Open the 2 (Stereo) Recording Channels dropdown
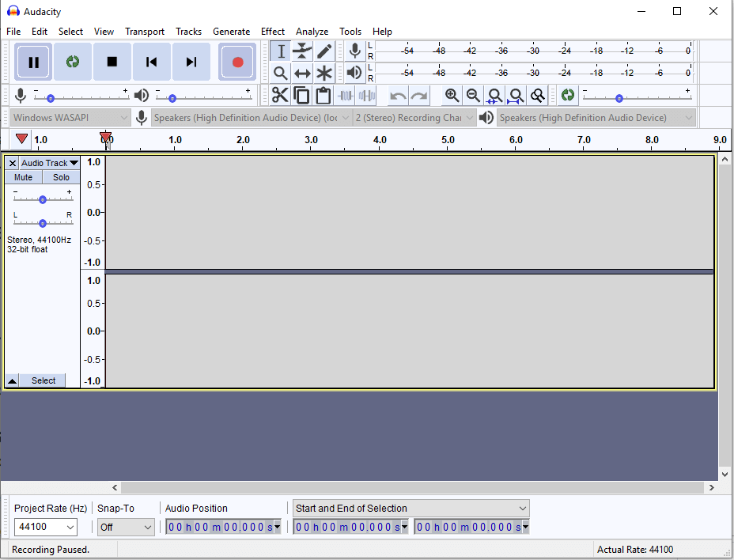734x560 pixels. pyautogui.click(x=414, y=118)
